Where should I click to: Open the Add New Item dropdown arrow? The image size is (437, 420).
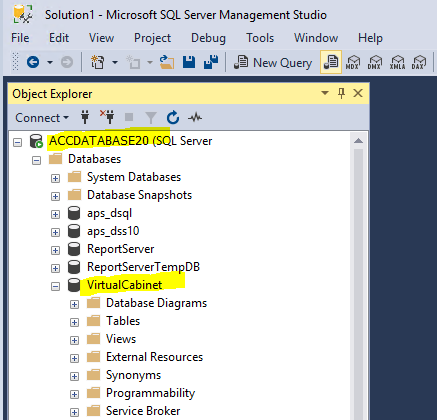click(150, 62)
